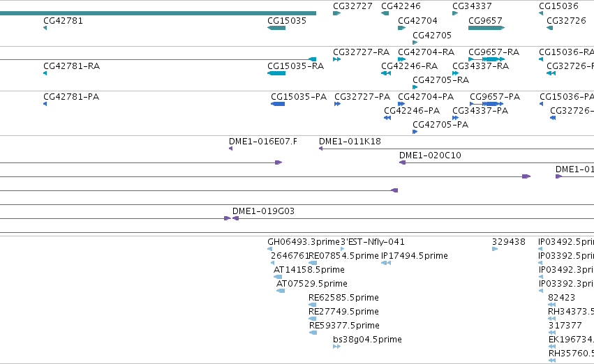This screenshot has width=594, height=364.
Task: Click the CG42246-RA transcript label
Action: click(410, 66)
